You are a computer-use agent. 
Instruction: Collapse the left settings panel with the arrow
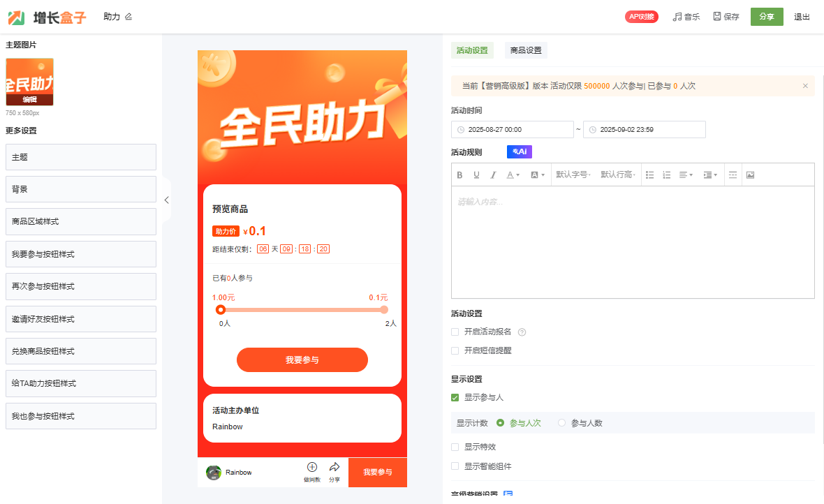coord(166,200)
